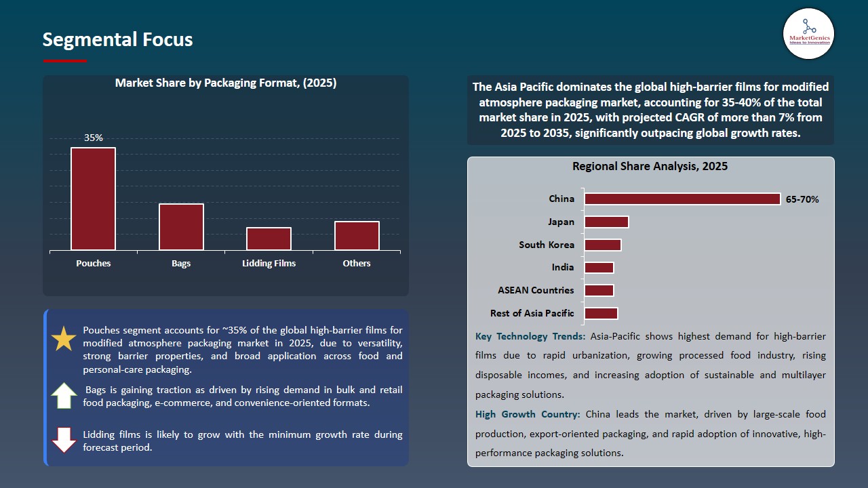Select the red down-arrow decline icon
868x488 pixels.
coord(64,439)
